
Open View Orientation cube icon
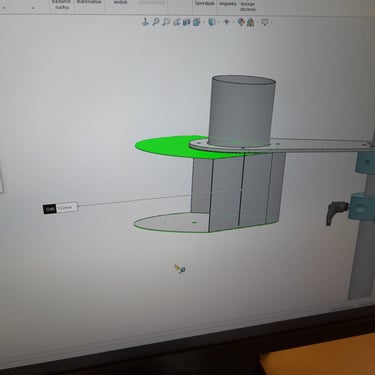[197, 22]
